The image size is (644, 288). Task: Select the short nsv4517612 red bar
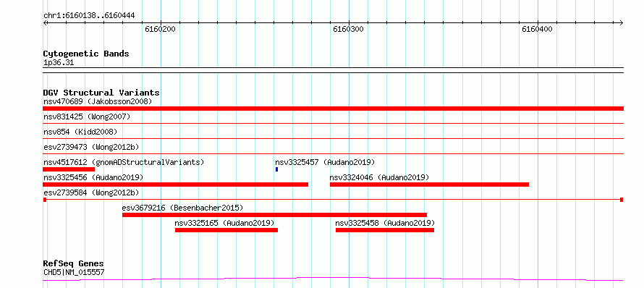coord(69,169)
